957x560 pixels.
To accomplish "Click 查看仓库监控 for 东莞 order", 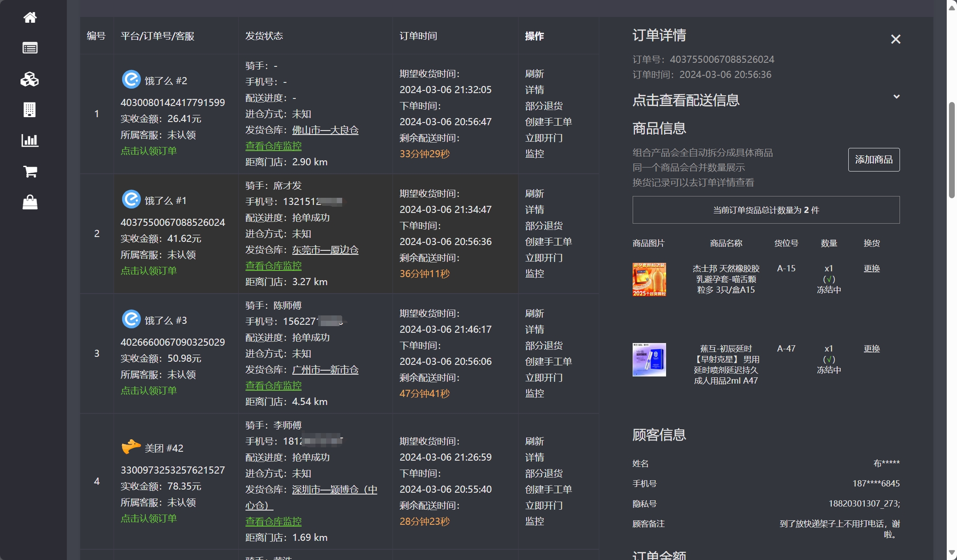I will [274, 266].
